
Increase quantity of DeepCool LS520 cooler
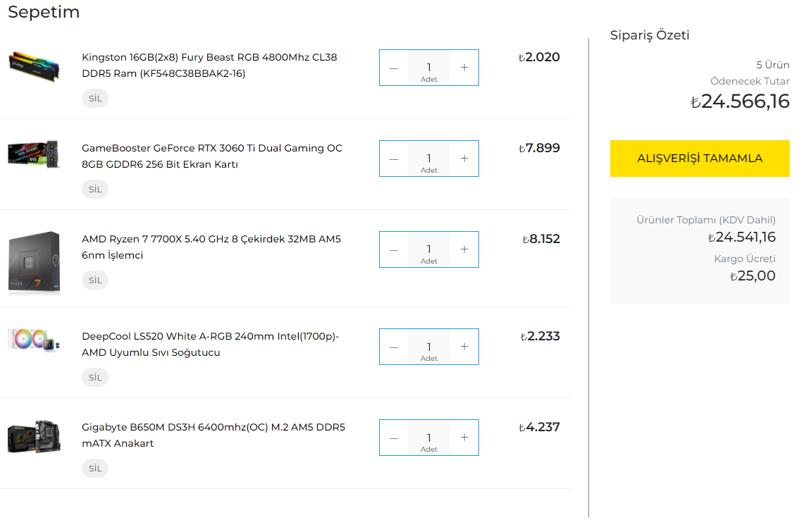[x=464, y=347]
